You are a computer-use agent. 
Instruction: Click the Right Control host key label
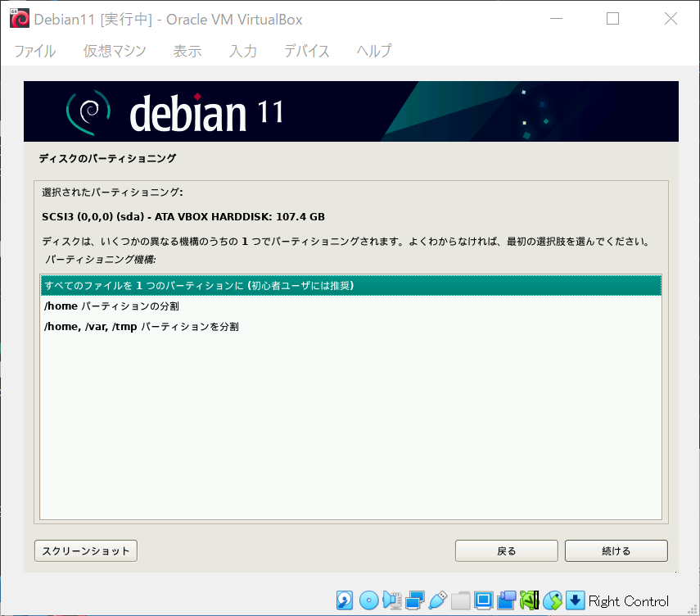click(629, 601)
